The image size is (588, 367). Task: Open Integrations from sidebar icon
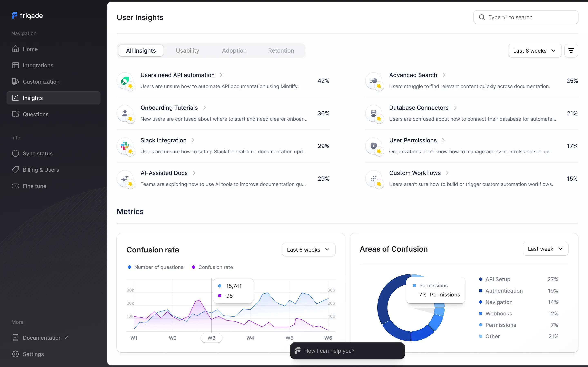[15, 65]
